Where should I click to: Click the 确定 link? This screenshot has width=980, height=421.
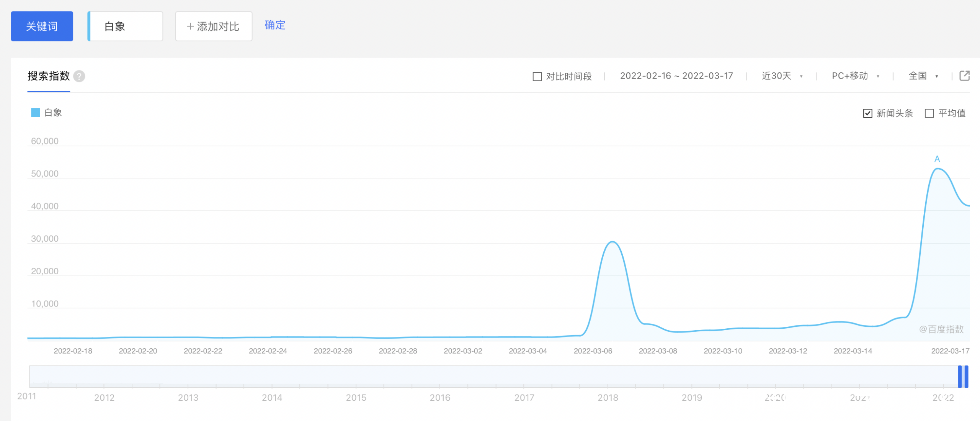point(275,25)
